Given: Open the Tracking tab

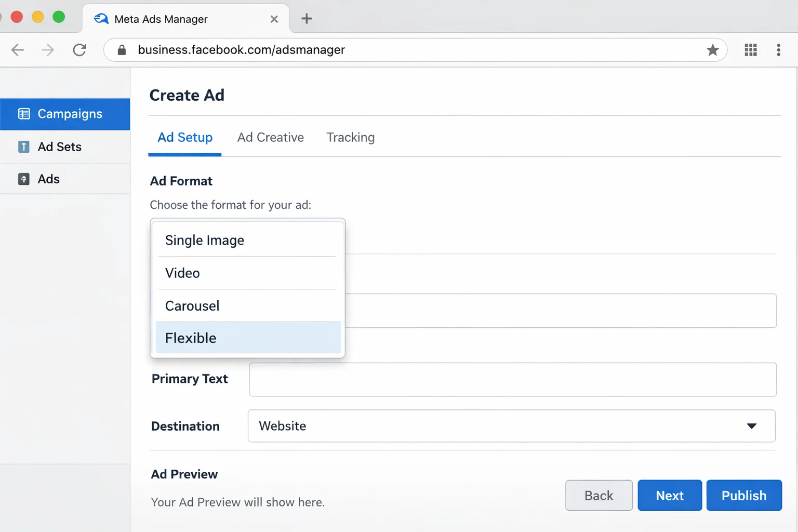Looking at the screenshot, I should [350, 137].
